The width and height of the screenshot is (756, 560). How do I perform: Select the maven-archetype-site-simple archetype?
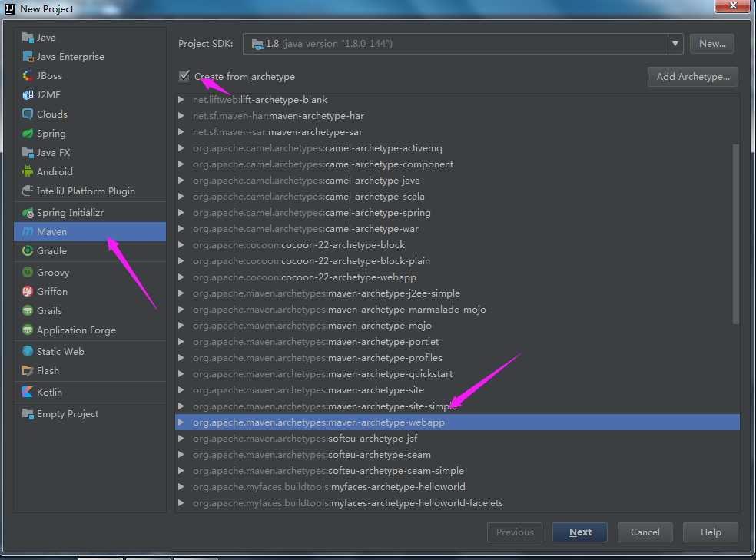tap(457, 406)
